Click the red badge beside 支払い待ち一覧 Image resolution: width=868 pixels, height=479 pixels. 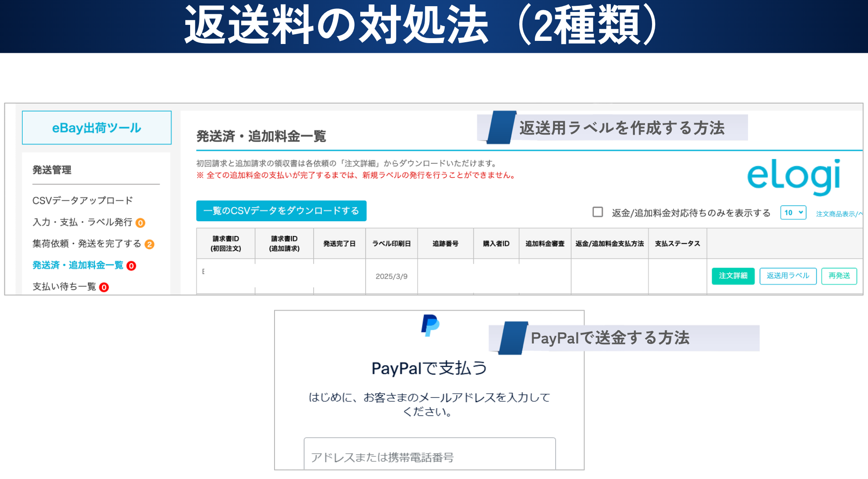coord(104,287)
